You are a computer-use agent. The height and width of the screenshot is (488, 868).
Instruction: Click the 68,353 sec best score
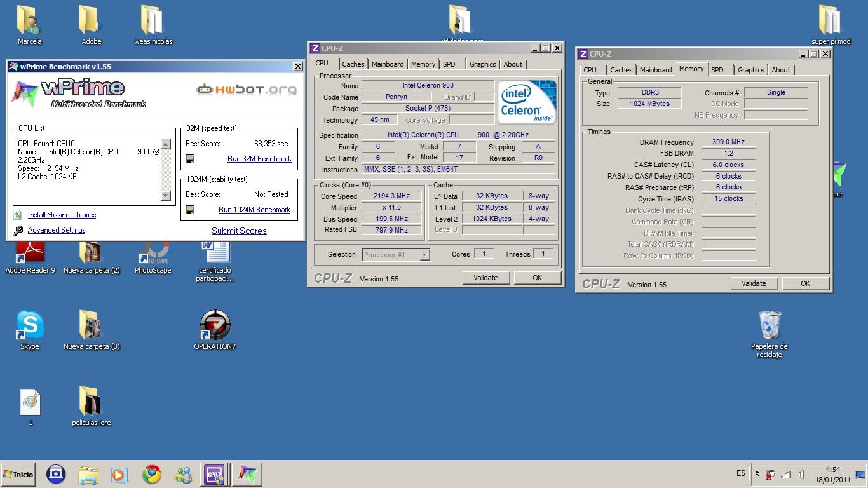[x=271, y=144]
